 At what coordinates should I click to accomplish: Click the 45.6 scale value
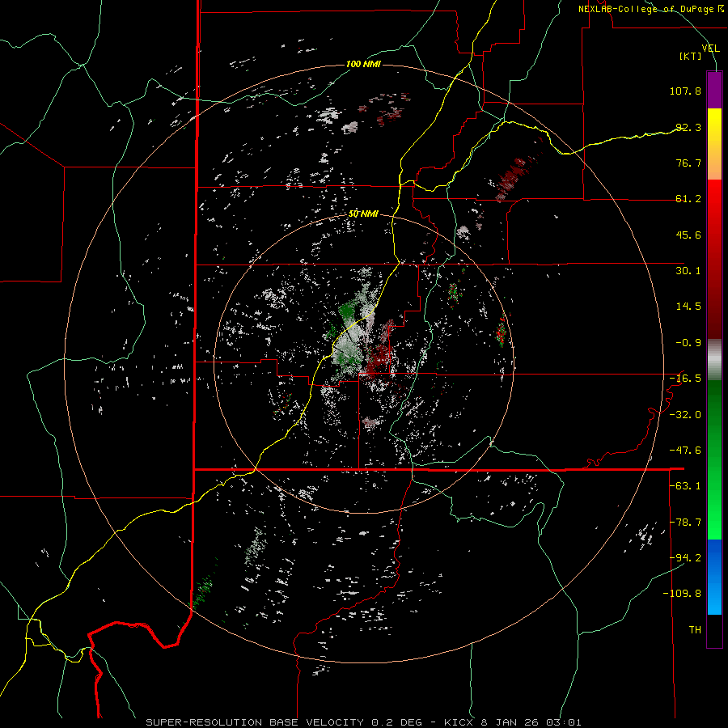tap(688, 235)
